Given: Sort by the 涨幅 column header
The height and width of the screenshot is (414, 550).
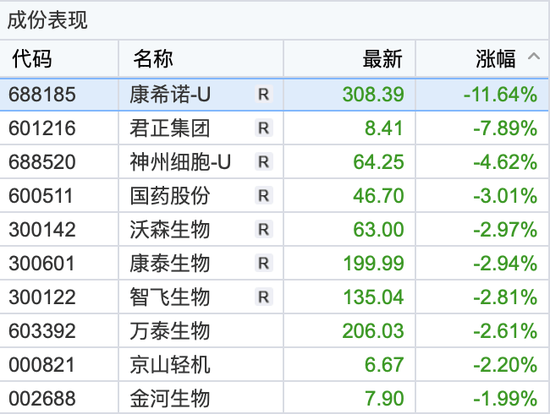Looking at the screenshot, I should coord(496,59).
